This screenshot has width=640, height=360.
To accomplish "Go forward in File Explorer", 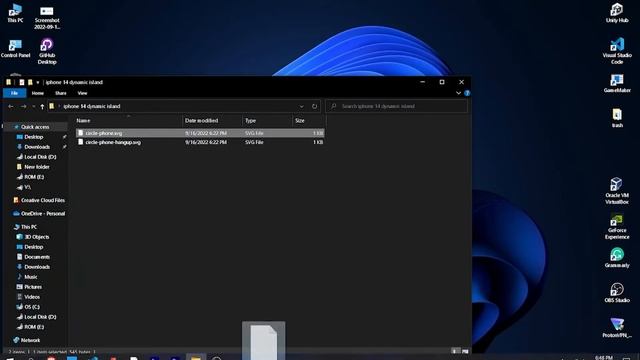I will tap(24, 107).
